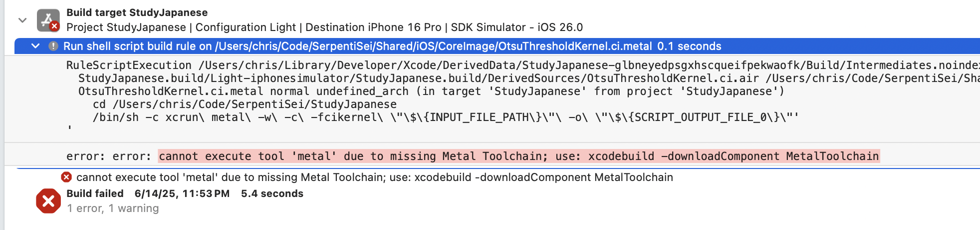Image resolution: width=980 pixels, height=230 pixels.
Task: Collapse the Run shell script build rule row
Action: point(35,46)
